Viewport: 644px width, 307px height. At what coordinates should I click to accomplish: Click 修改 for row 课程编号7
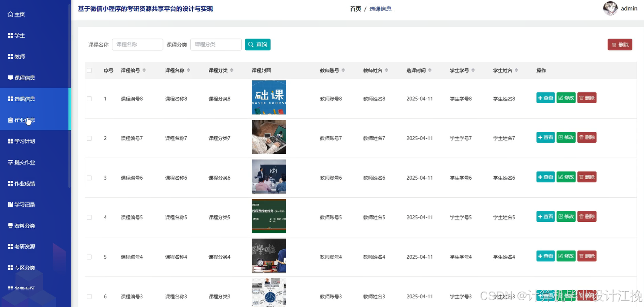click(x=566, y=137)
